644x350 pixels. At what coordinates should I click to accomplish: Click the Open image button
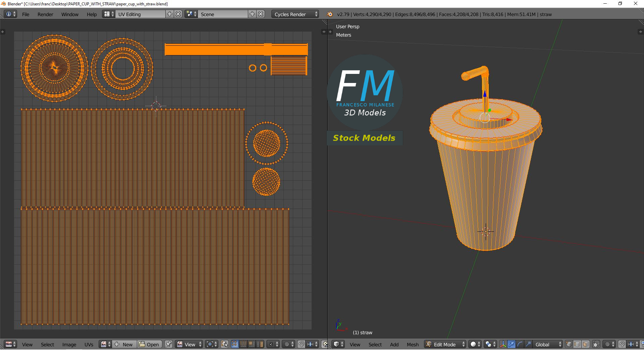[149, 344]
